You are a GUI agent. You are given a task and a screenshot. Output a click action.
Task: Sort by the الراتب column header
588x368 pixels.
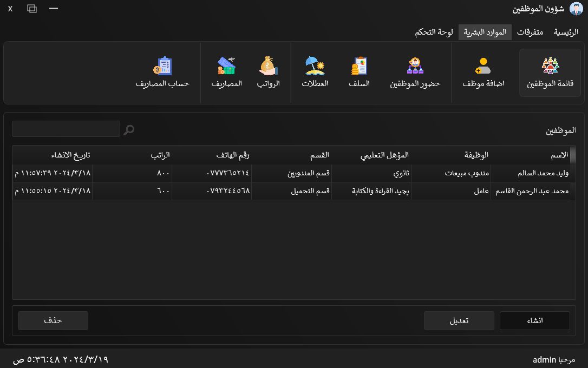132,155
